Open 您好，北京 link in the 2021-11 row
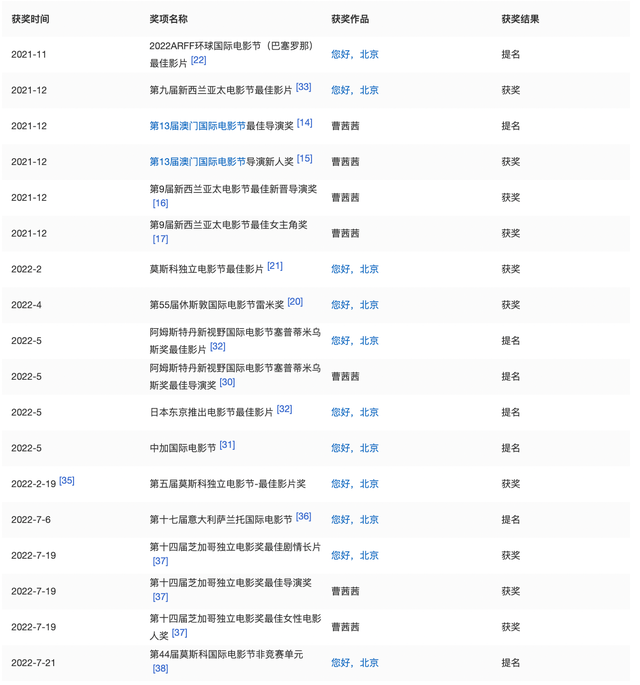This screenshot has height=685, width=640. (355, 54)
